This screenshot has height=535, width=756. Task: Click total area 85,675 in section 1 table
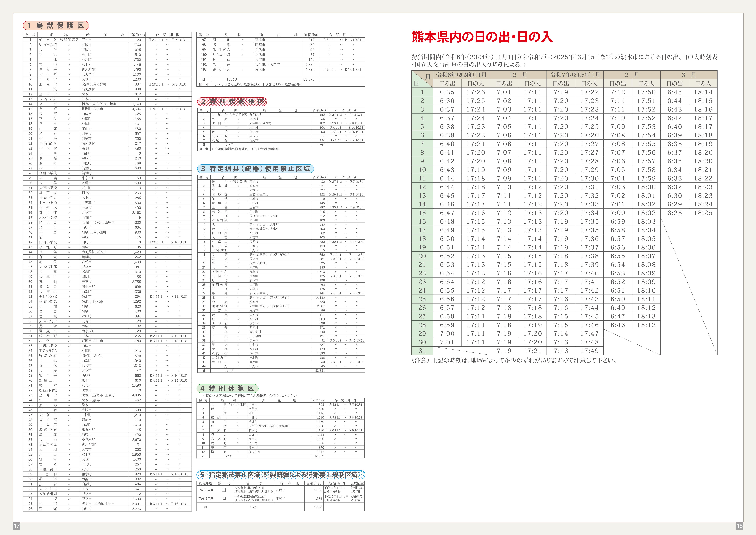tap(309, 79)
